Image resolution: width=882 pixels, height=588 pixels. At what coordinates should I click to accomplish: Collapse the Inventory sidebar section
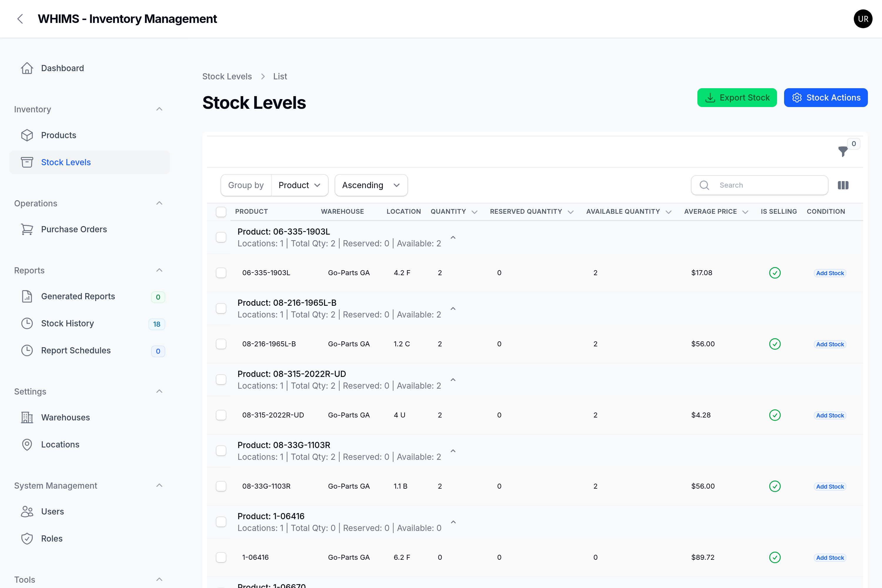[x=159, y=109]
